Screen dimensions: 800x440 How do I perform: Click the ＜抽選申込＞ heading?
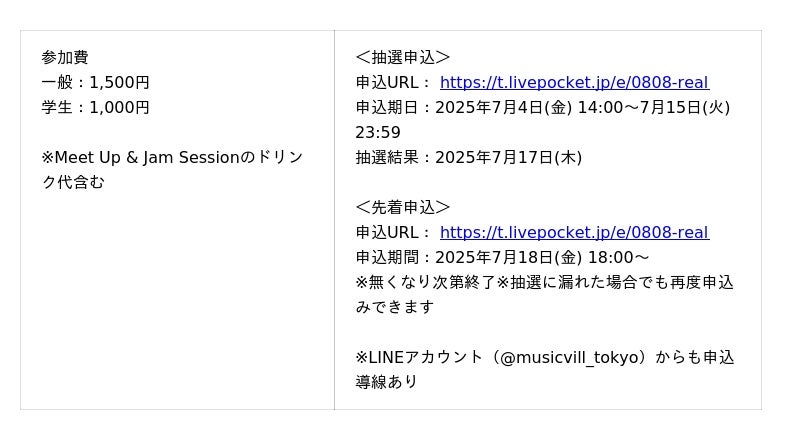(x=402, y=58)
